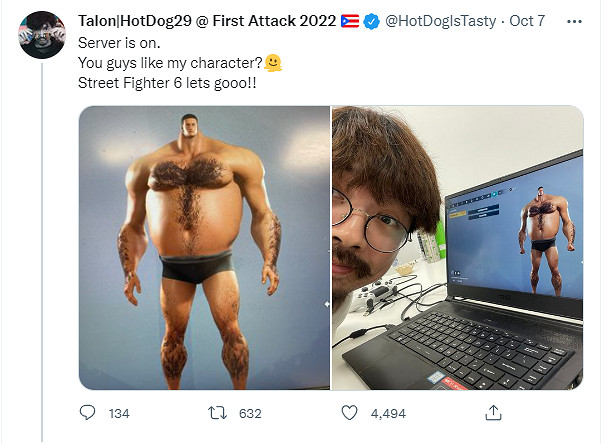This screenshot has width=613, height=444.
Task: View the 134 replies count
Action: 118,413
